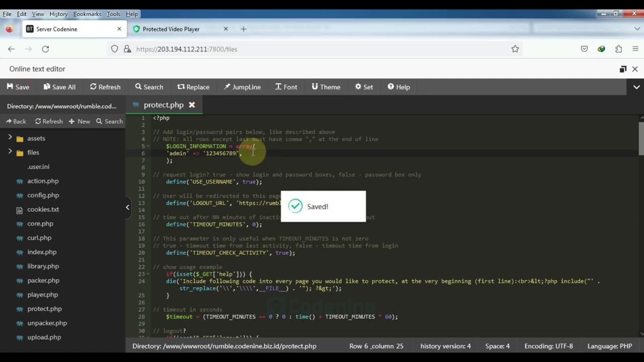Open index.php in file tree
This screenshot has width=644, height=362.
point(42,252)
